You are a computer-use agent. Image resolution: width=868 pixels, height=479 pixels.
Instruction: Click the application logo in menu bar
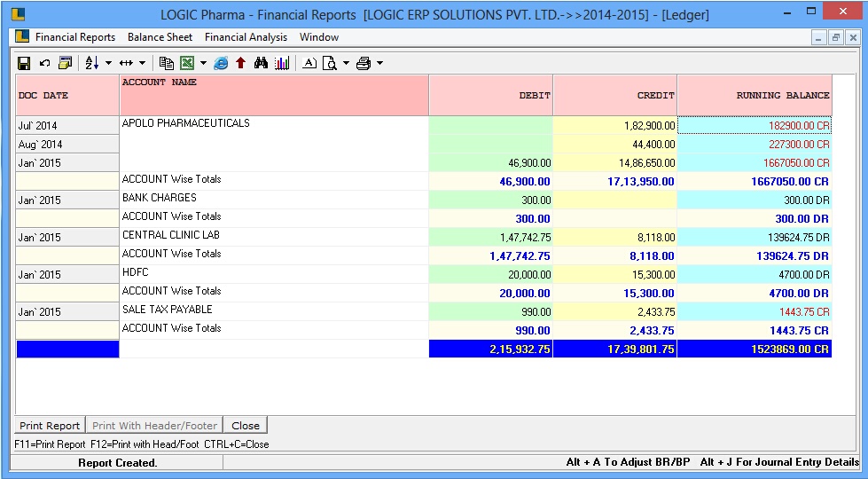point(22,36)
